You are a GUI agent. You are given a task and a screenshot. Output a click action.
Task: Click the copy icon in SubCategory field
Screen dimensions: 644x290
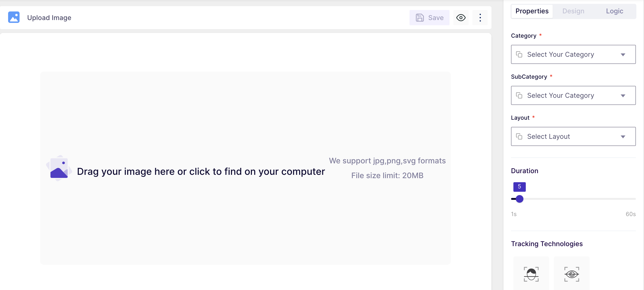(x=519, y=95)
